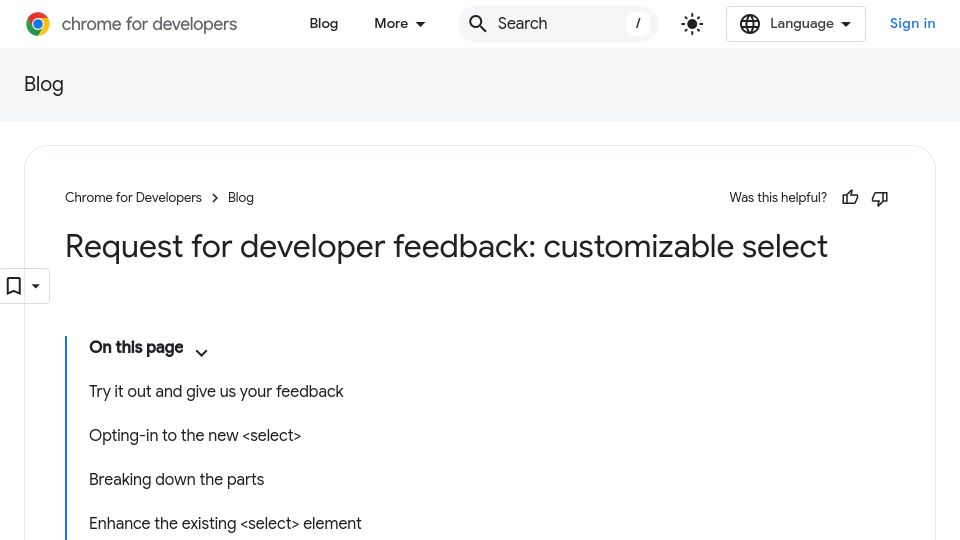
Task: Jump to Try it out and give us your feedback
Action: point(216,391)
